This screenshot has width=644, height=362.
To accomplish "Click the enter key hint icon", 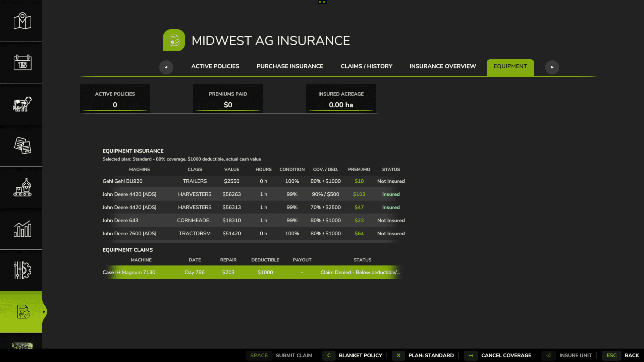I will [x=549, y=355].
